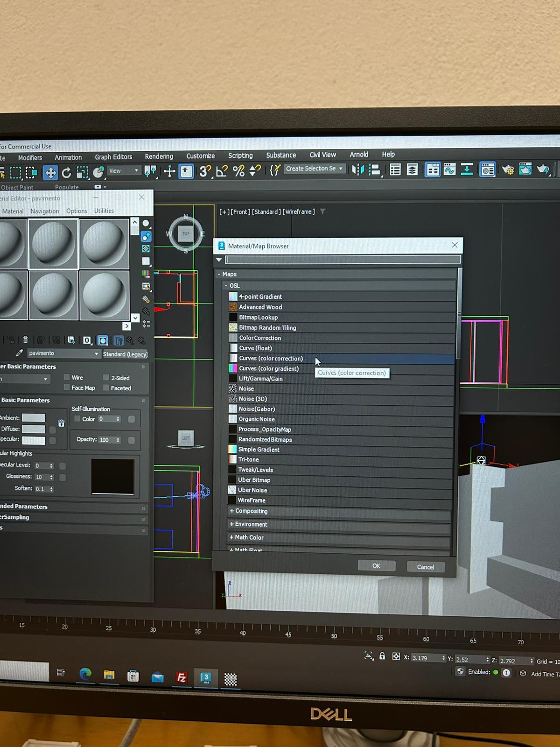Open the Rendered Frame Window icon
Image resolution: width=560 pixels, height=747 pixels.
(525, 169)
